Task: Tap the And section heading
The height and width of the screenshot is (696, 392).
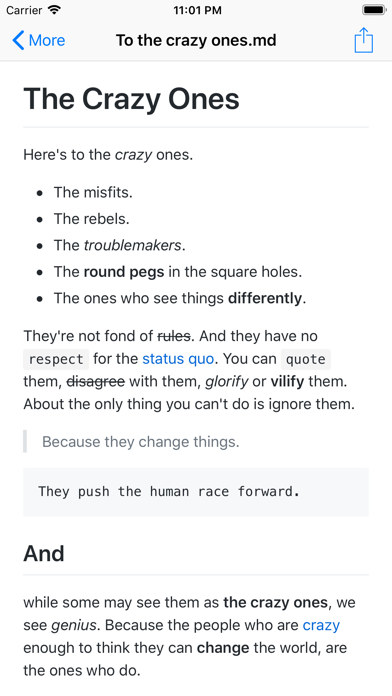Action: [x=44, y=554]
